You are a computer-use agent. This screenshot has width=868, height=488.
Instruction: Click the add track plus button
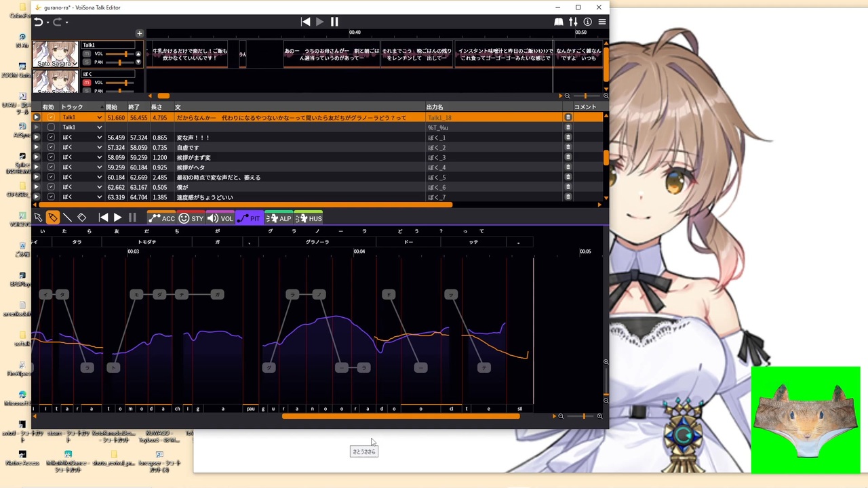point(139,33)
